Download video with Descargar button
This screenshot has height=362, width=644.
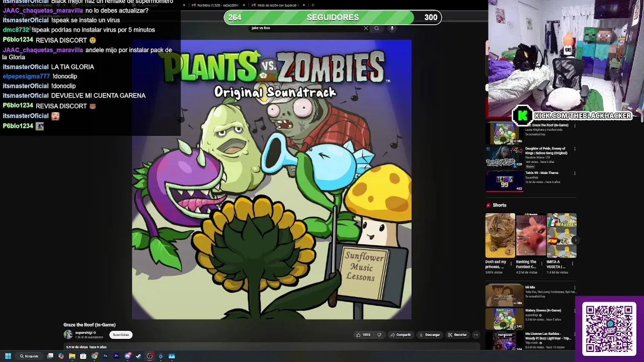pos(429,335)
